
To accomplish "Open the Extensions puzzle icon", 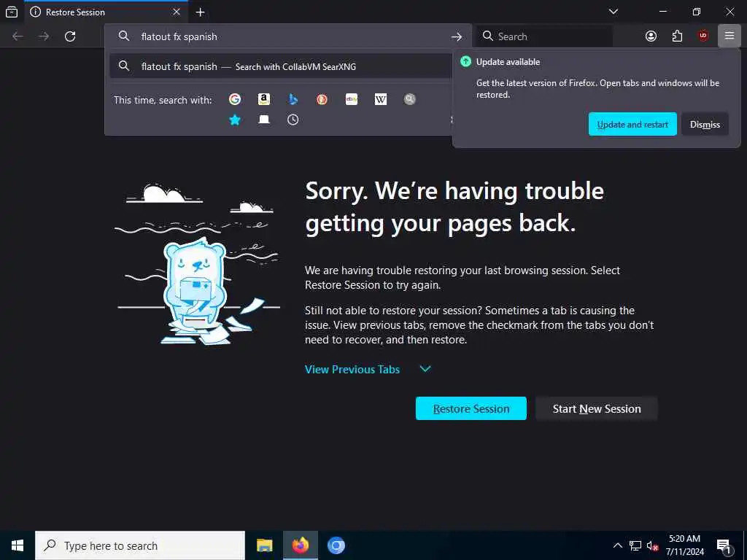I will 677,36.
